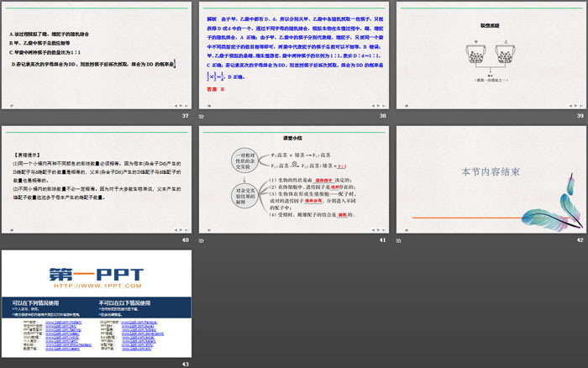Click the two-cups diagram on slide 39

491,50
